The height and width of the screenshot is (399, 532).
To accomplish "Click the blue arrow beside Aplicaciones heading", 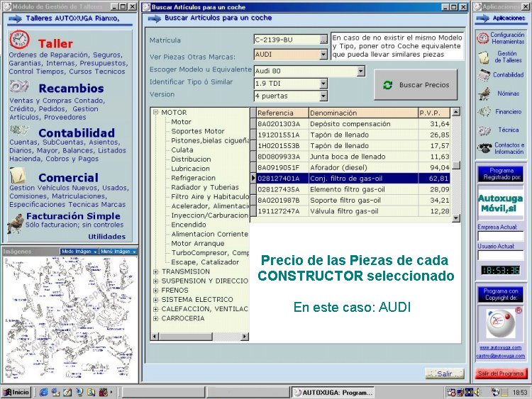I will tap(482, 18).
